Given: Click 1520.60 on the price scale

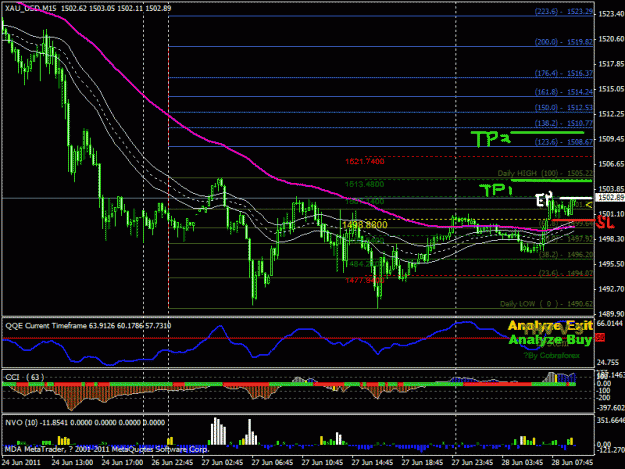Looking at the screenshot, I should click(611, 39).
